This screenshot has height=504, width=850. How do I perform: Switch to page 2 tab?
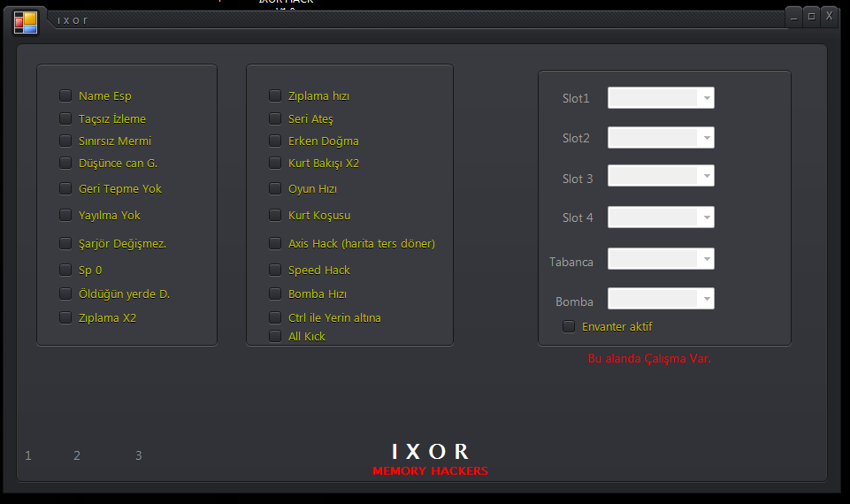coord(77,455)
